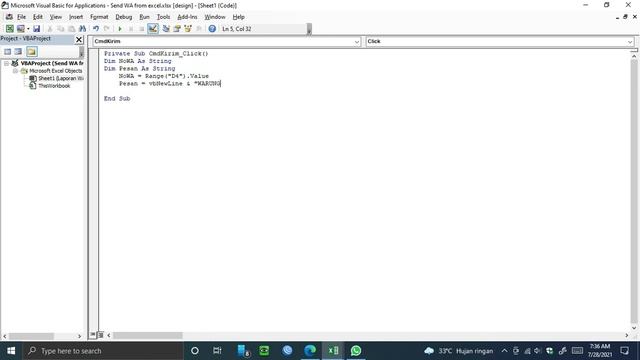Image resolution: width=640 pixels, height=360 pixels.
Task: Open Project Explorer from the toolbar
Action: (166, 29)
